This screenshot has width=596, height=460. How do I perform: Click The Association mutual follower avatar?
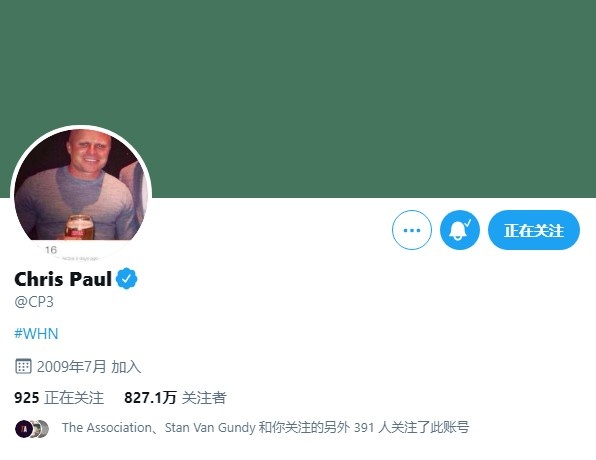point(22,429)
